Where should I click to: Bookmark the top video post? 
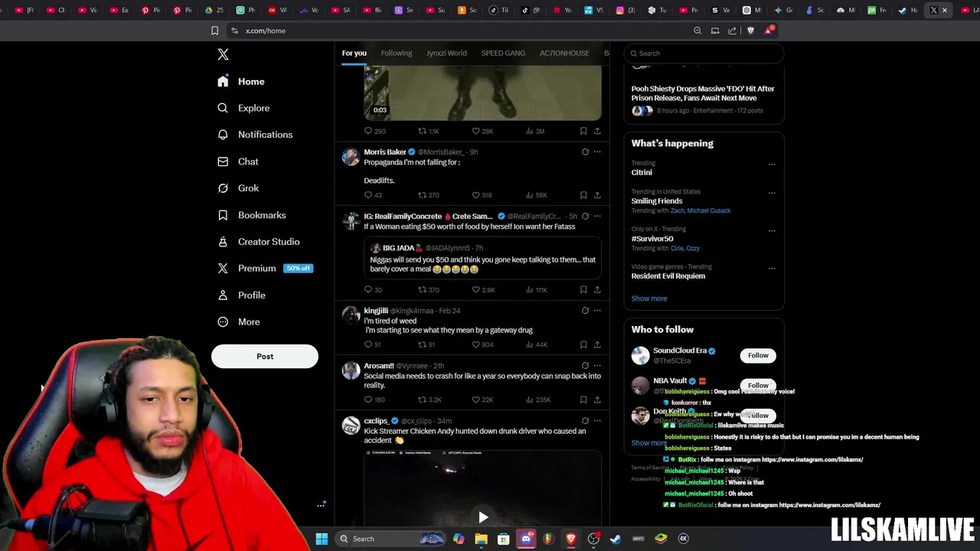point(583,131)
